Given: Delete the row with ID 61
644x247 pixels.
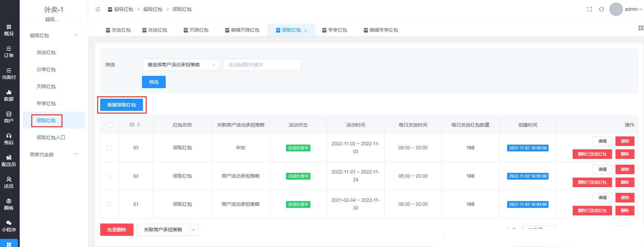Looking at the screenshot, I should pyautogui.click(x=625, y=211).
